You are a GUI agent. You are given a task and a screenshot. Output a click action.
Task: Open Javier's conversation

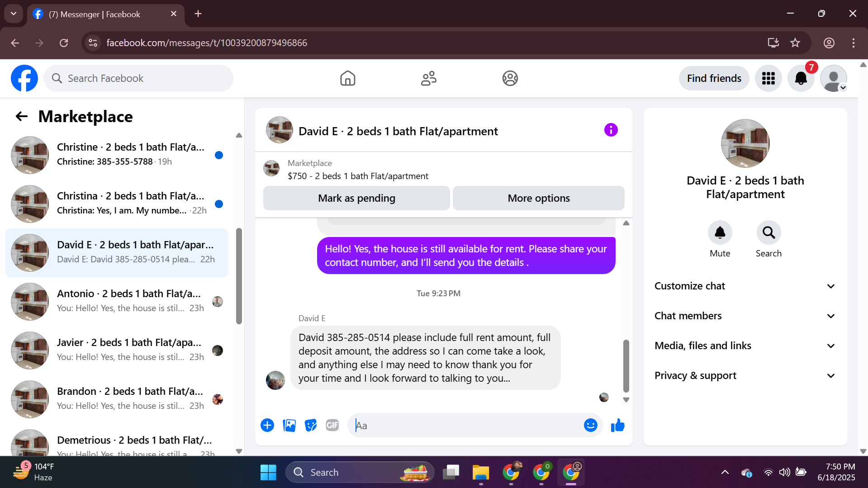(117, 350)
